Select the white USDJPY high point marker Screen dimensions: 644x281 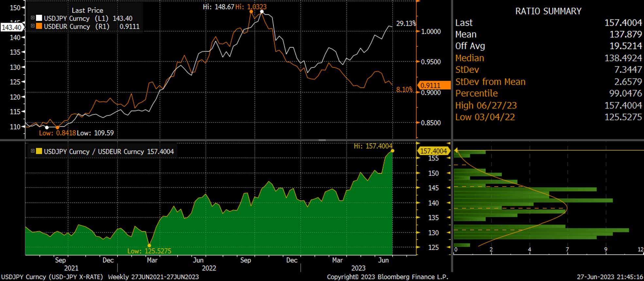click(262, 12)
